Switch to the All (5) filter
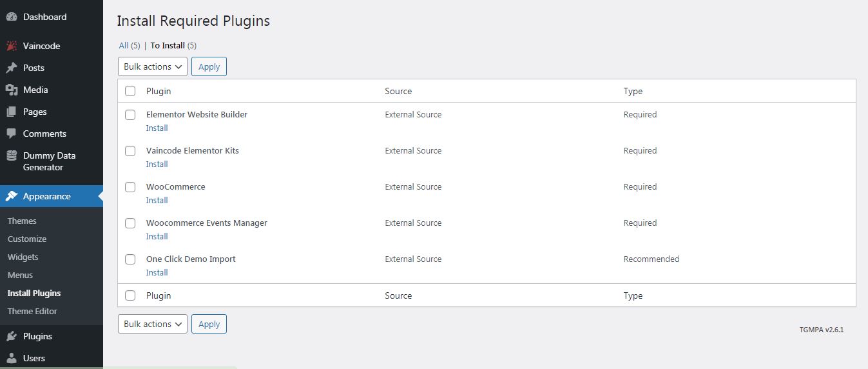The height and width of the screenshot is (369, 868). tap(124, 45)
